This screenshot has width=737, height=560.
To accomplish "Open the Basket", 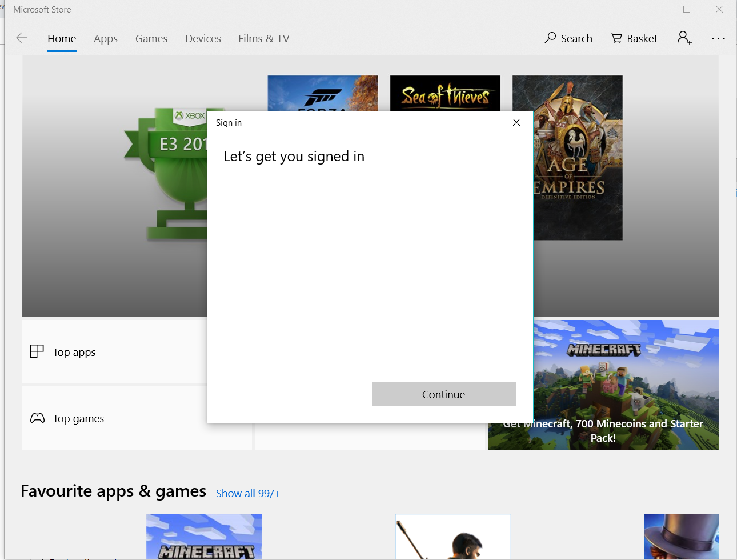I will click(x=634, y=38).
